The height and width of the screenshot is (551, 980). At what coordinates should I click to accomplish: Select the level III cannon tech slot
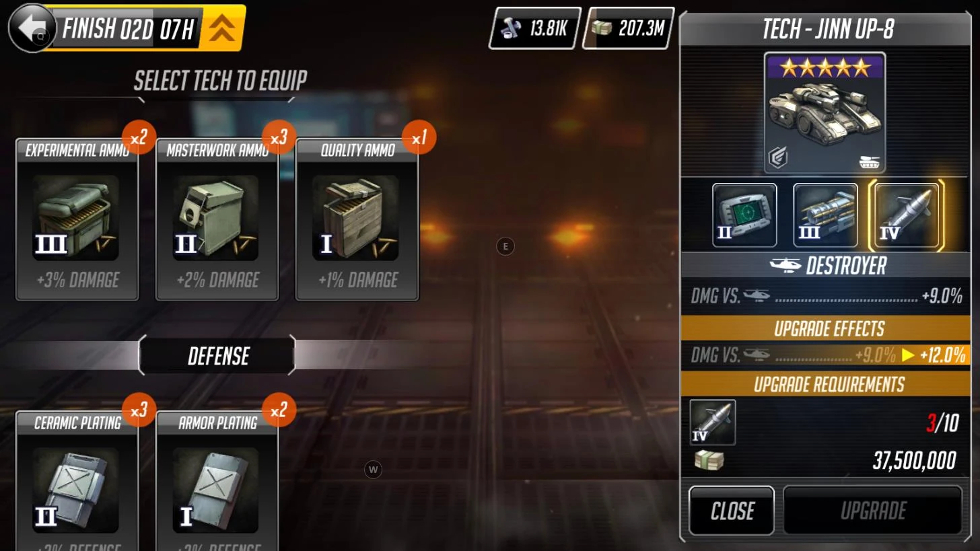[825, 215]
